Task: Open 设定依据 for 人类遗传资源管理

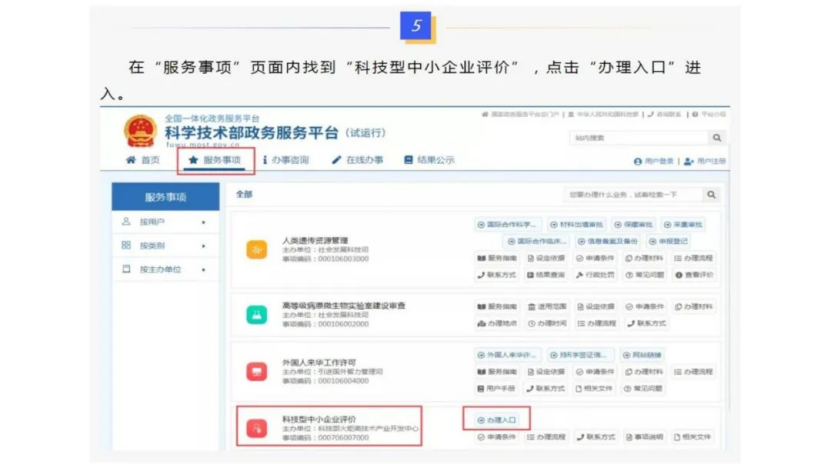Action: (x=546, y=259)
